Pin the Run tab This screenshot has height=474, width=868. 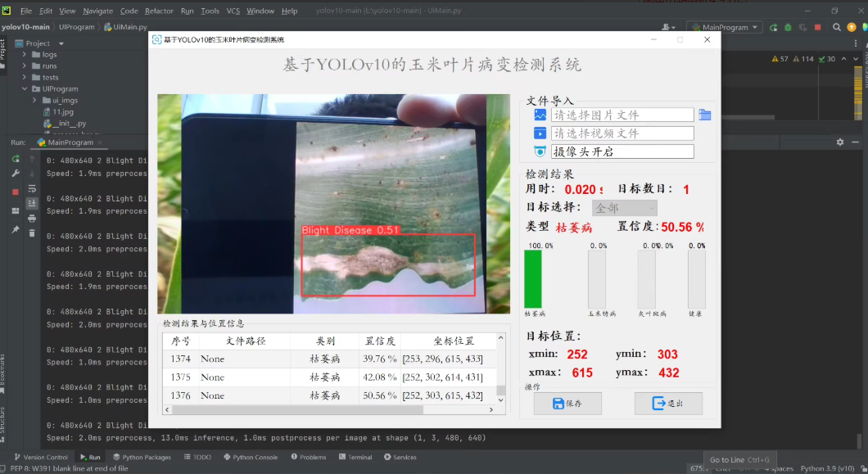(x=16, y=229)
